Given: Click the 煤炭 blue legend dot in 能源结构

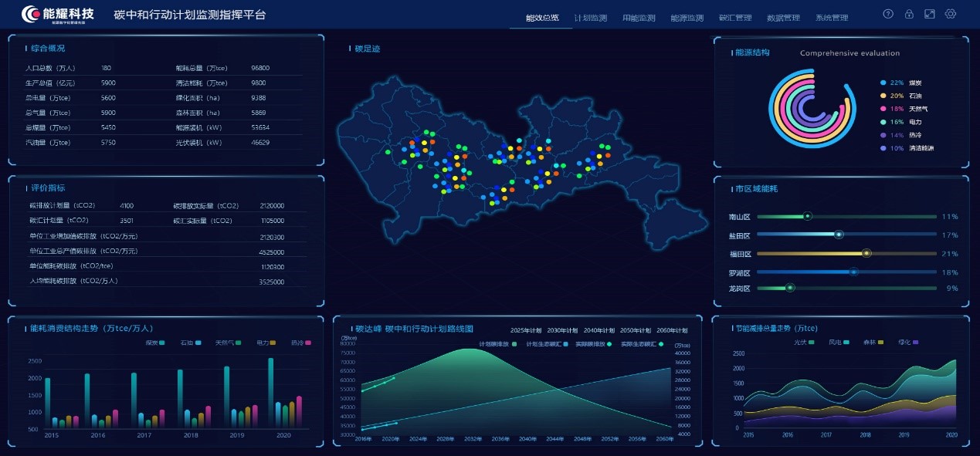Looking at the screenshot, I should coord(883,83).
